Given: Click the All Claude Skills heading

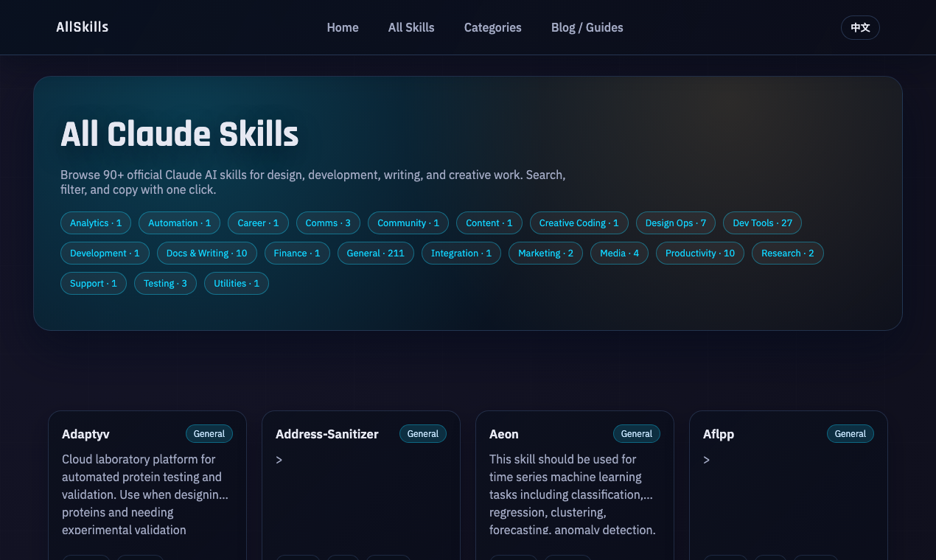Looking at the screenshot, I should (180, 134).
